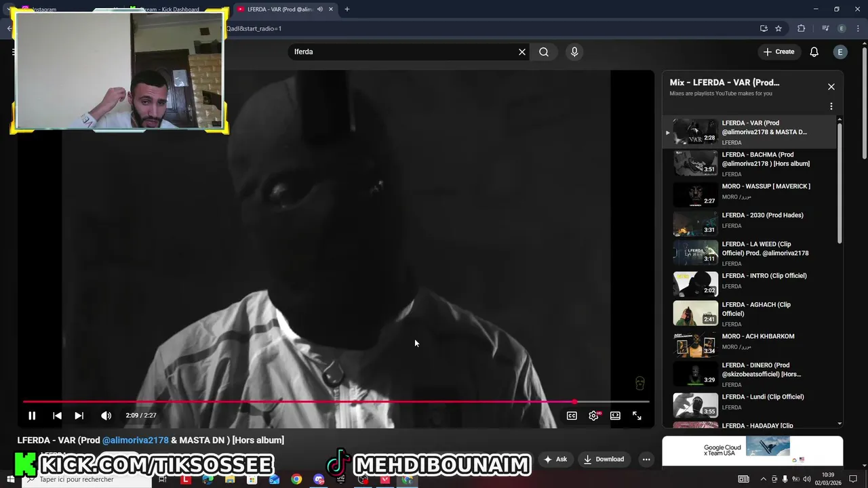Select LFERDA - DINERO playlist entry
Screen dimensions: 868x488
tap(749, 373)
